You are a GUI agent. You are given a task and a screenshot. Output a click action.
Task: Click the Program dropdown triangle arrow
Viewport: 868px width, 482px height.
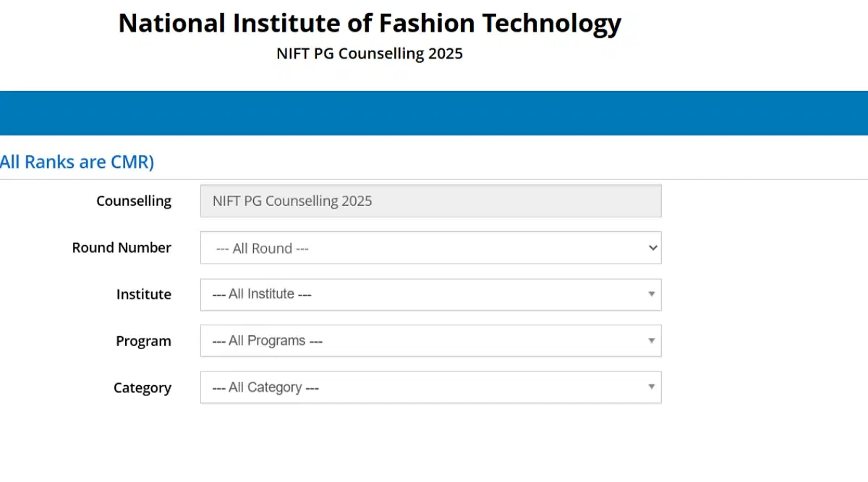coord(651,340)
